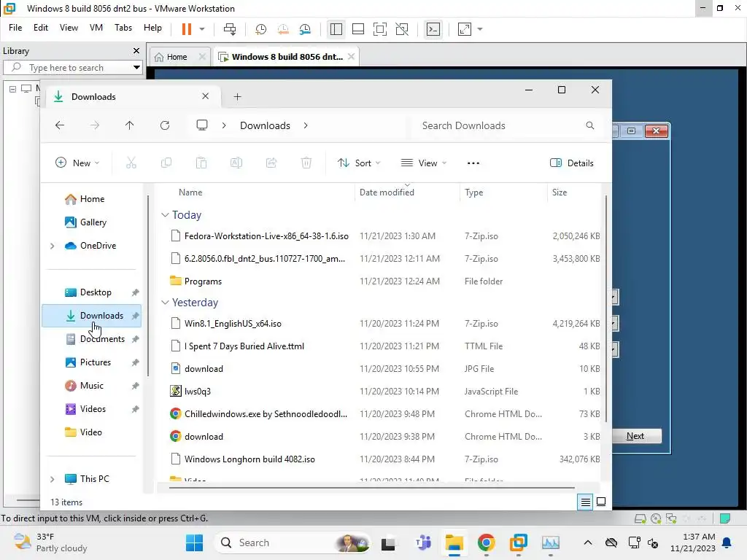Refresh the Downloads folder
The image size is (747, 560).
[165, 125]
